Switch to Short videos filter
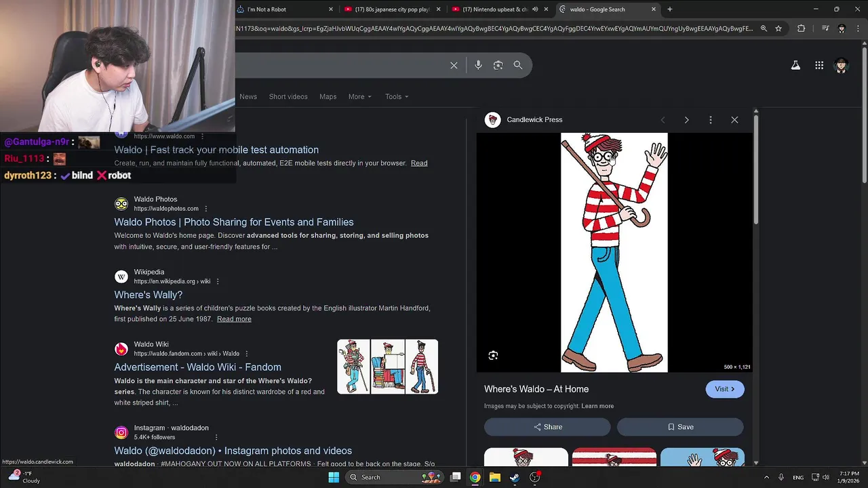Image resolution: width=868 pixels, height=488 pixels. click(288, 96)
